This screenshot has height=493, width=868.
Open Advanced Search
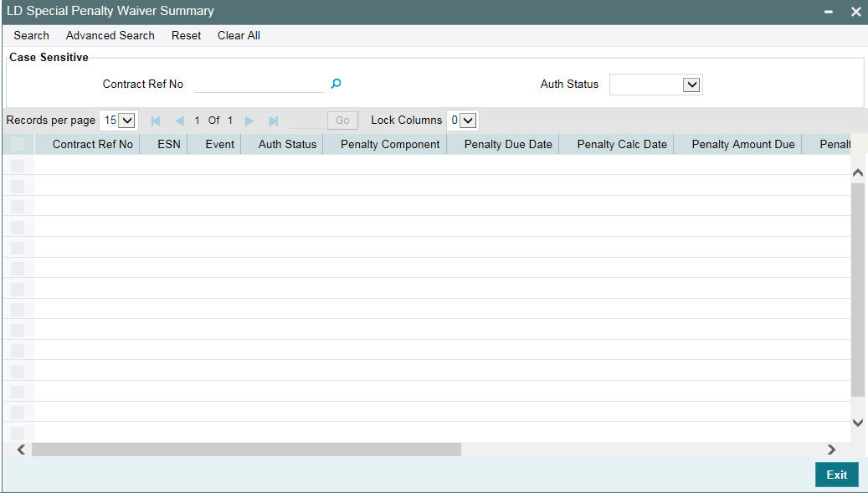pyautogui.click(x=110, y=35)
